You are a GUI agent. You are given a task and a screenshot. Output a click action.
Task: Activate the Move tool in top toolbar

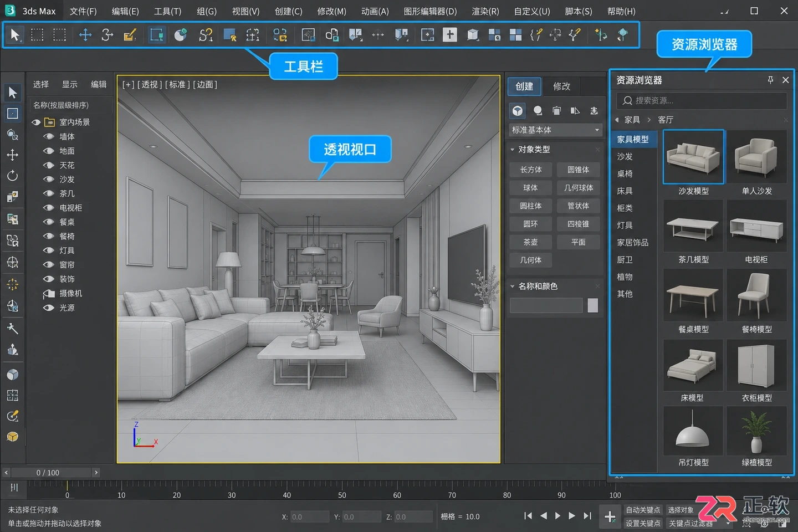85,35
